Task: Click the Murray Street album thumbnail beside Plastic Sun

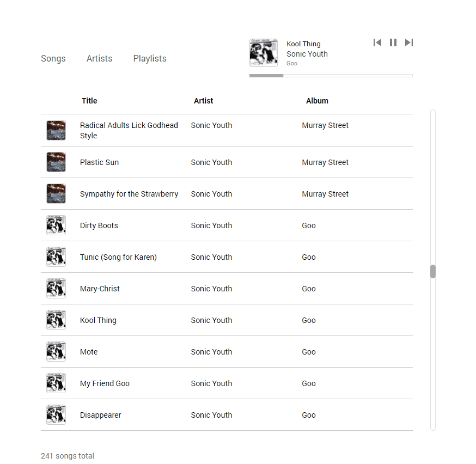Action: (56, 162)
